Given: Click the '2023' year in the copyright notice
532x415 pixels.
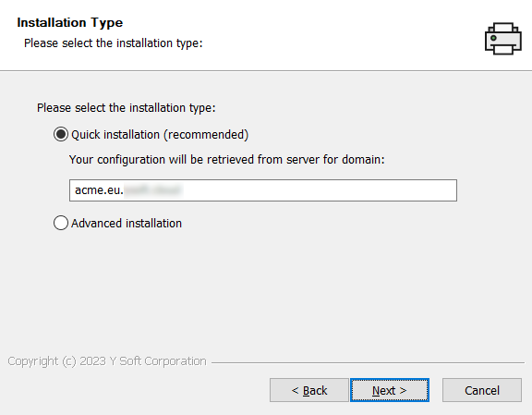Looking at the screenshot, I should click(92, 361).
